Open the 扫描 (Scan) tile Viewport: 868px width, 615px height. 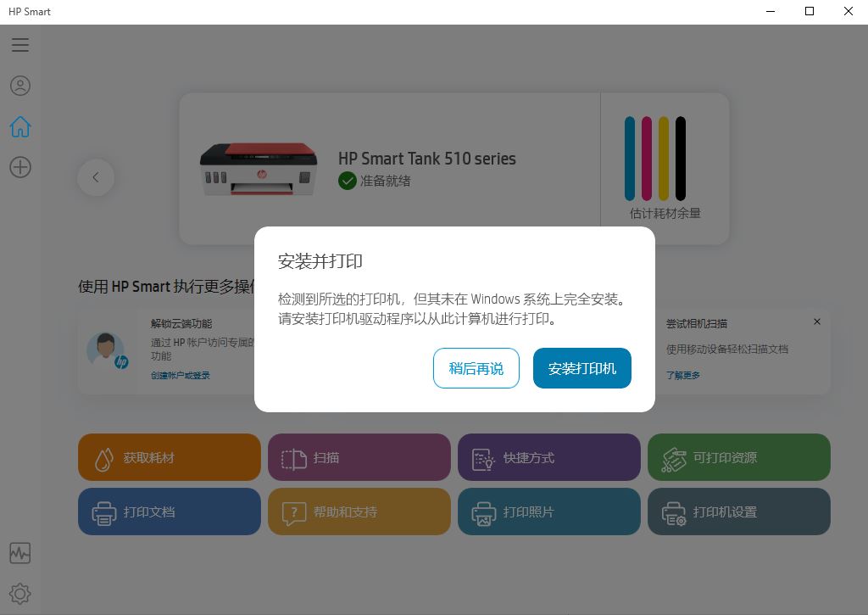click(359, 457)
